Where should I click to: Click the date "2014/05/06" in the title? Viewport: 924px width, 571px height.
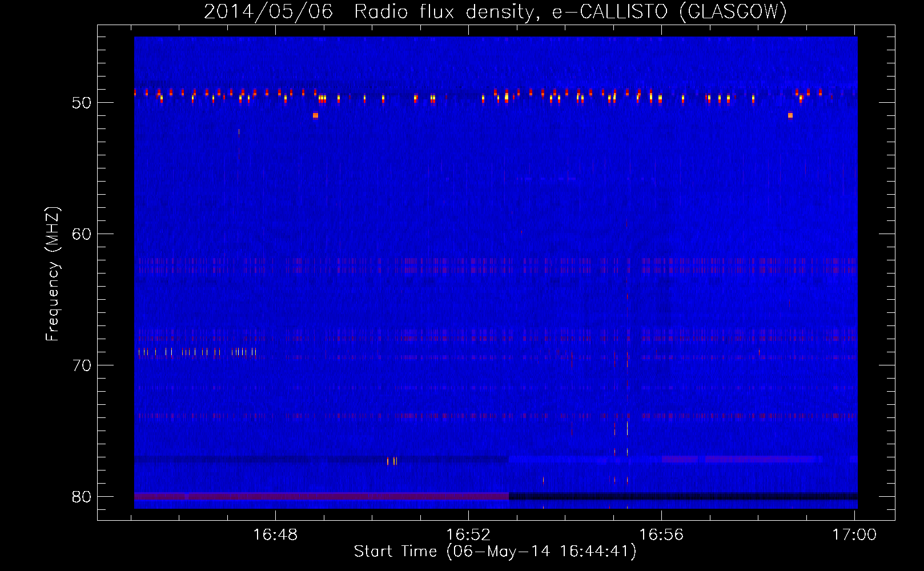click(268, 11)
